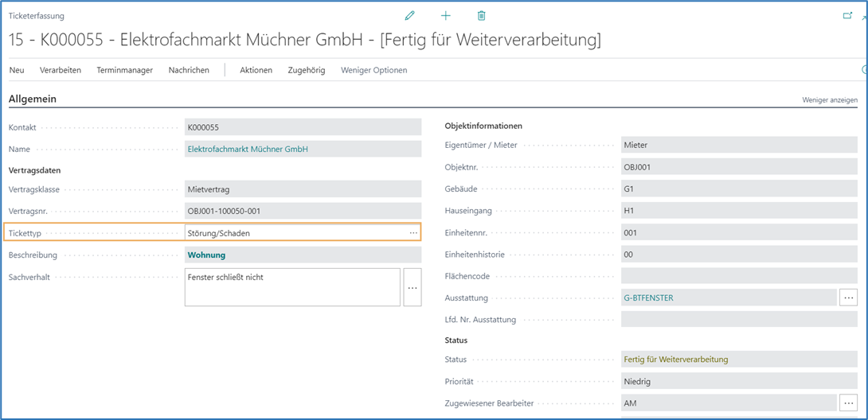The width and height of the screenshot is (868, 420).
Task: Click the trash can delete icon
Action: (x=481, y=16)
